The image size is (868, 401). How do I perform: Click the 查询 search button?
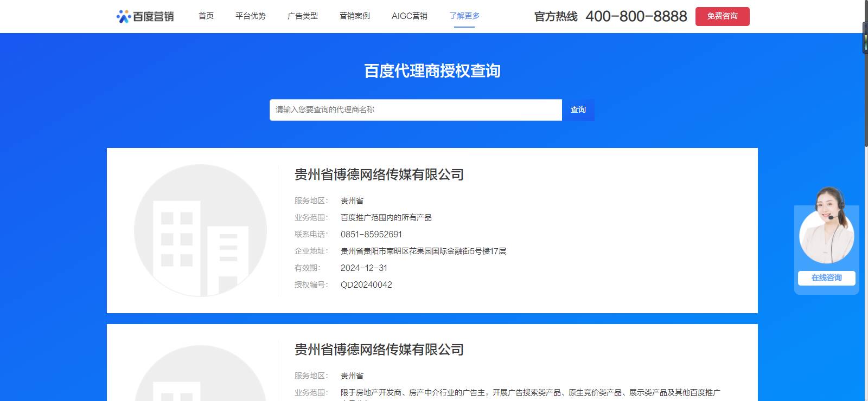point(578,110)
